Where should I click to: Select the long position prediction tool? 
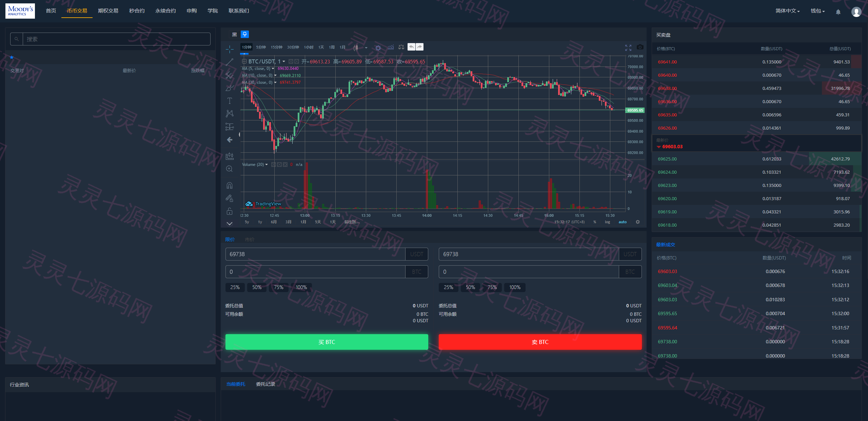pyautogui.click(x=230, y=127)
